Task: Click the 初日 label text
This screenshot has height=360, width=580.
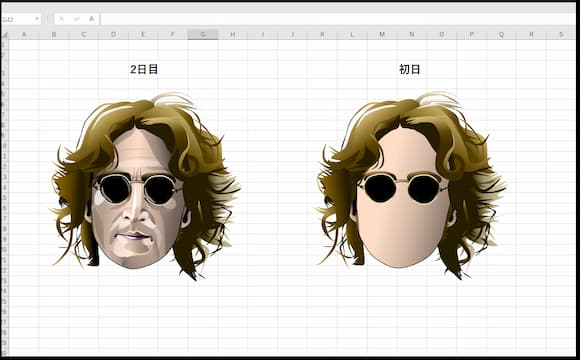Action: tap(410, 69)
